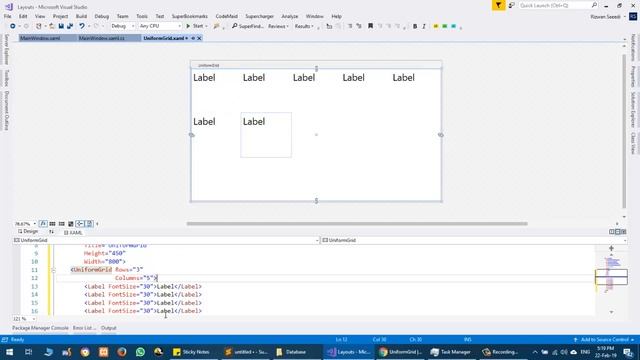This screenshot has height=360, width=640.
Task: Pick the yellow highlight swatch
Action: click(x=436, y=26)
